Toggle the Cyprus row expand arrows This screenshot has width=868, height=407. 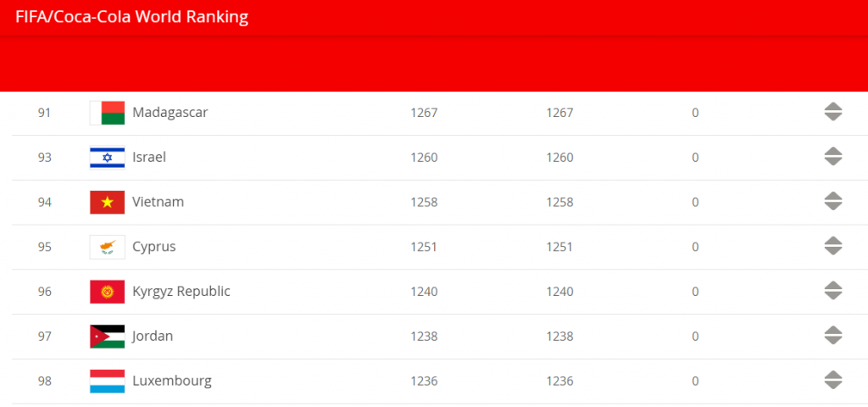[832, 246]
